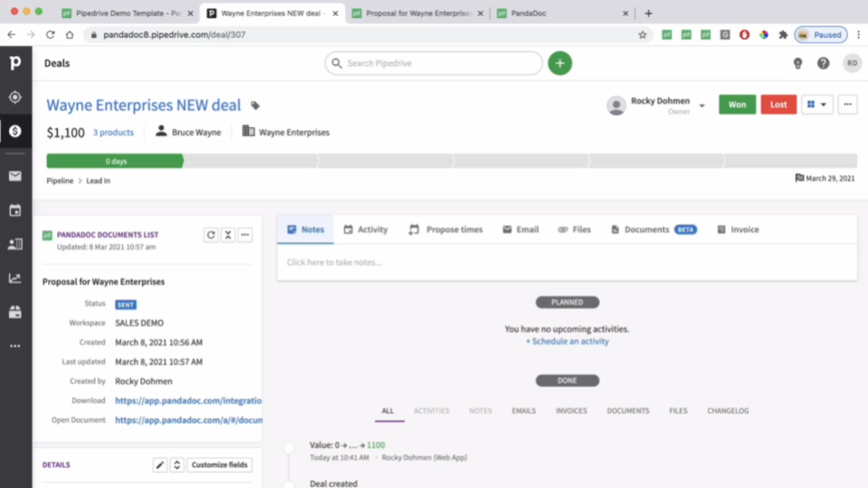
Task: Open Leads target icon in sidebar
Action: tap(15, 97)
